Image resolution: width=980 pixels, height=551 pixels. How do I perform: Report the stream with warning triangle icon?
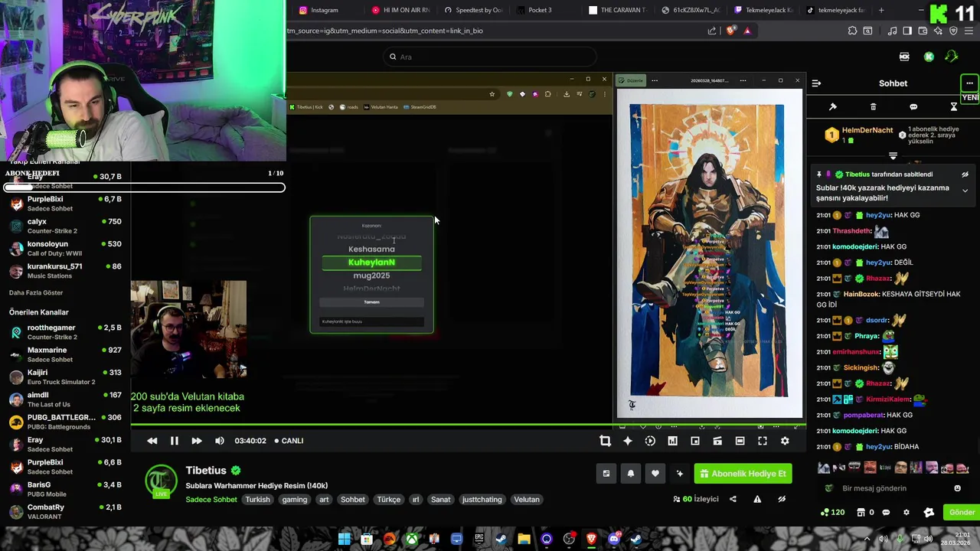click(x=757, y=499)
